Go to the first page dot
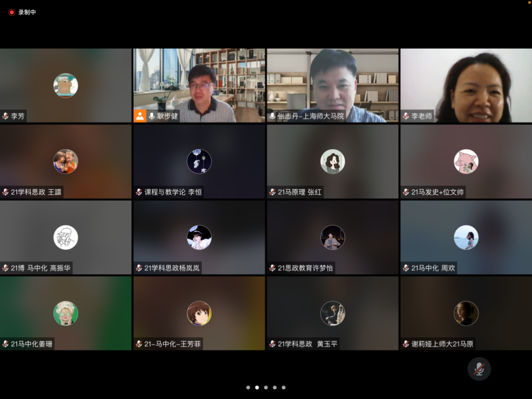532x399 pixels. click(x=248, y=387)
